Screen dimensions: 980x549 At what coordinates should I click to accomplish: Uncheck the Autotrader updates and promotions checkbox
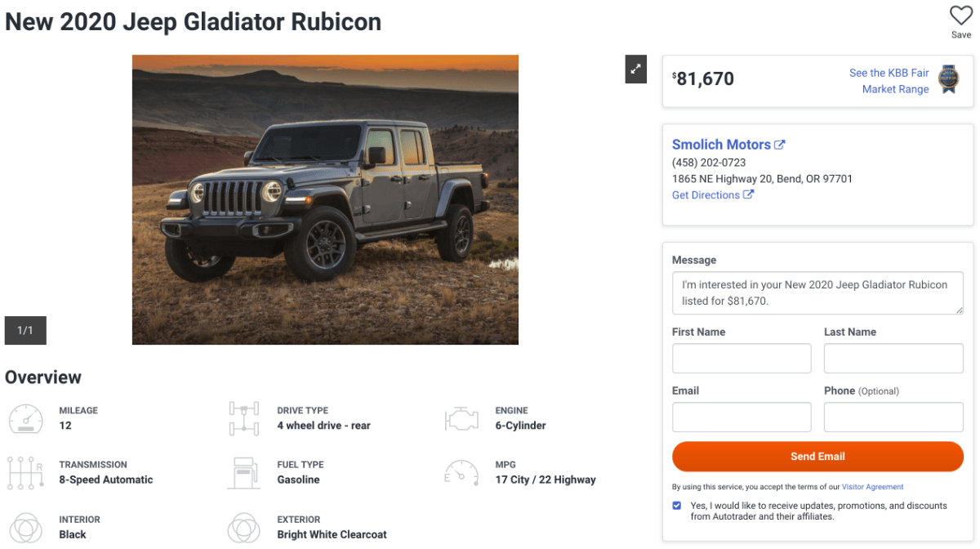677,506
